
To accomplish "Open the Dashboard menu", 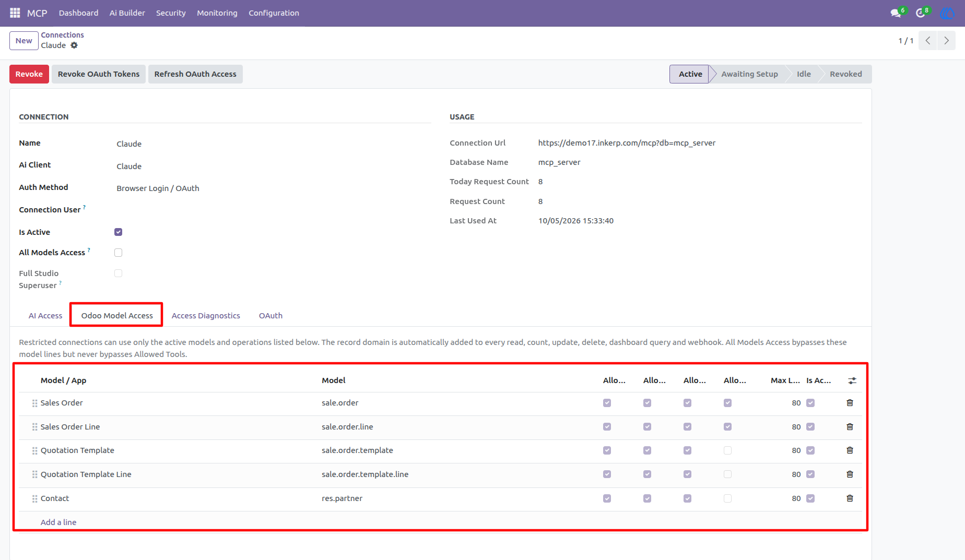I will pos(78,13).
